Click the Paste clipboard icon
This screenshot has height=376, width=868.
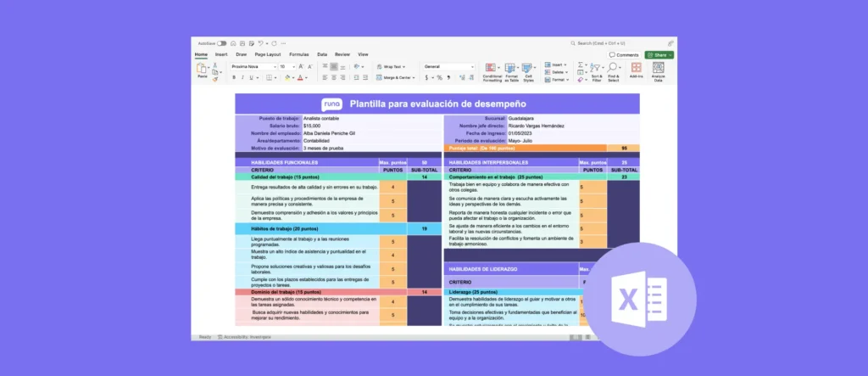(x=203, y=69)
